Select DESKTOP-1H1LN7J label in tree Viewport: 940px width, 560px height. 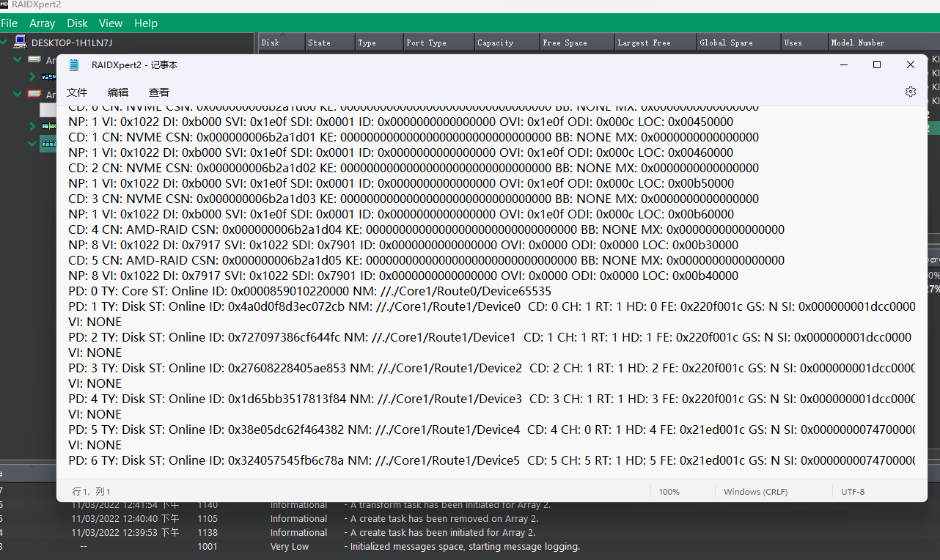72,43
